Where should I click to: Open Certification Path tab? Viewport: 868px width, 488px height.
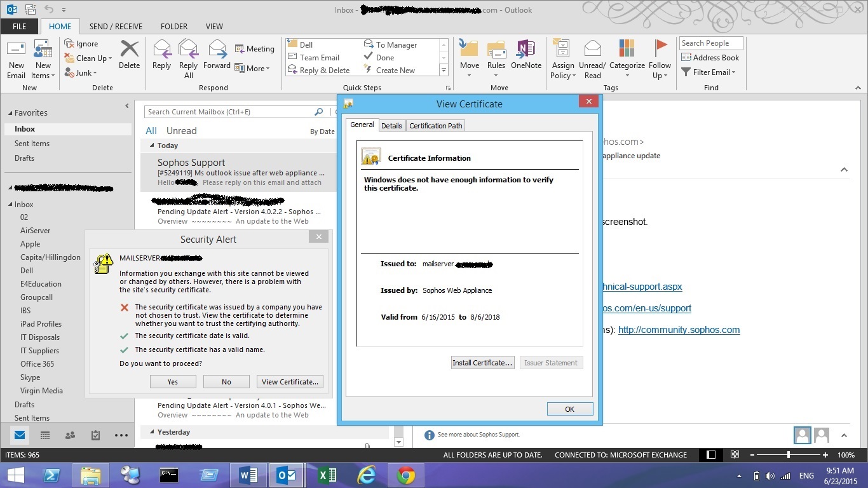(436, 126)
